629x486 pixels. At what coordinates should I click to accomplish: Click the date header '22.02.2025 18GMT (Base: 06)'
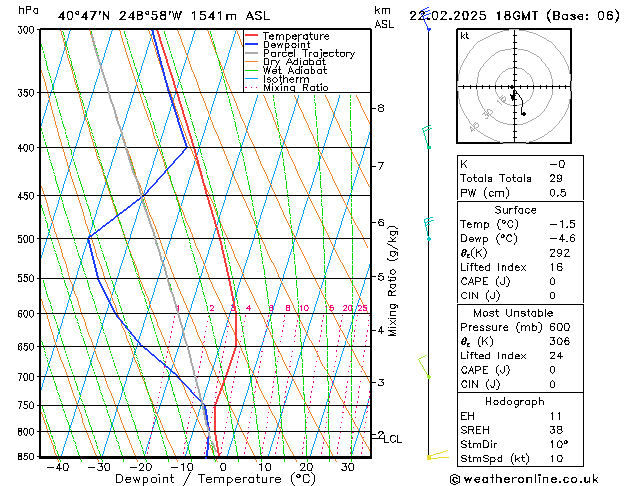click(x=514, y=16)
